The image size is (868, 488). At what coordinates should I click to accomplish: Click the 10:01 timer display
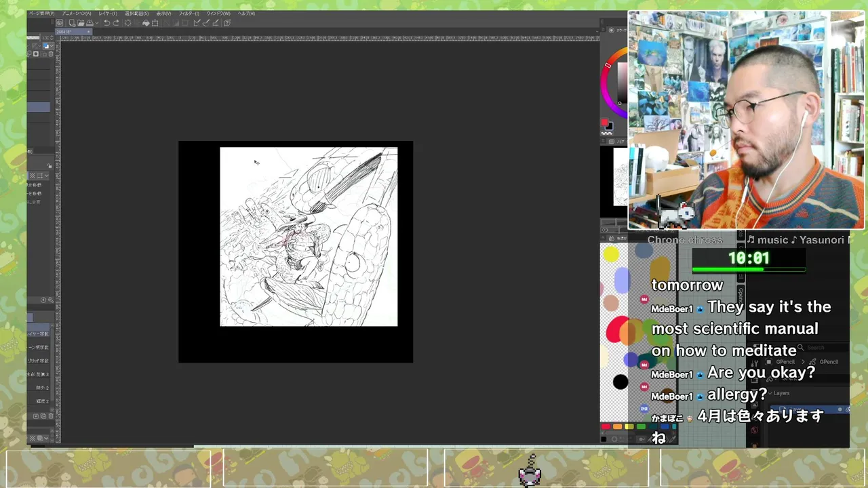click(x=749, y=258)
